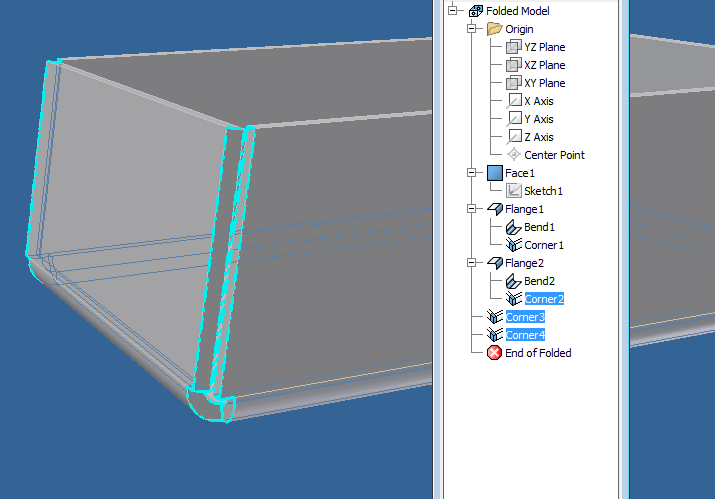Click the Corner2 seam icon

pos(513,299)
